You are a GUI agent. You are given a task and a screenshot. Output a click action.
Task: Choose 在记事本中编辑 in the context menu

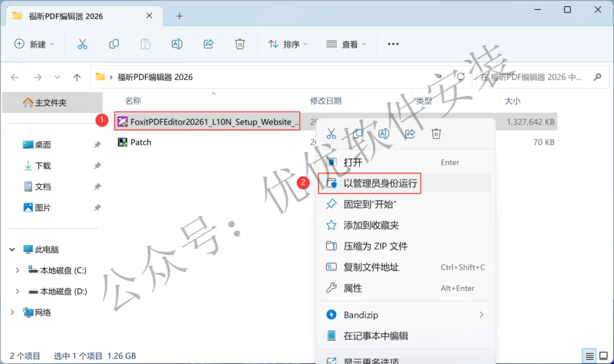coord(405,336)
